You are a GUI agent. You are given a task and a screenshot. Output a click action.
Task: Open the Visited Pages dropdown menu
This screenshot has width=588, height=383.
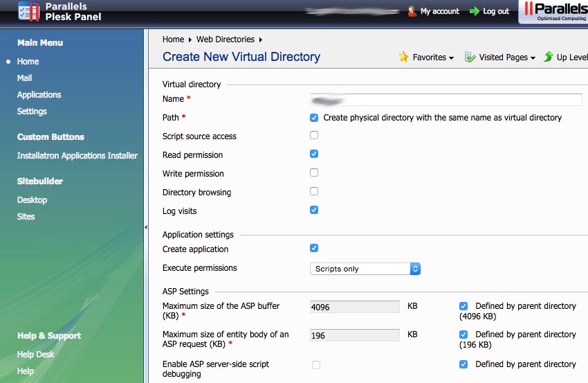(x=507, y=57)
